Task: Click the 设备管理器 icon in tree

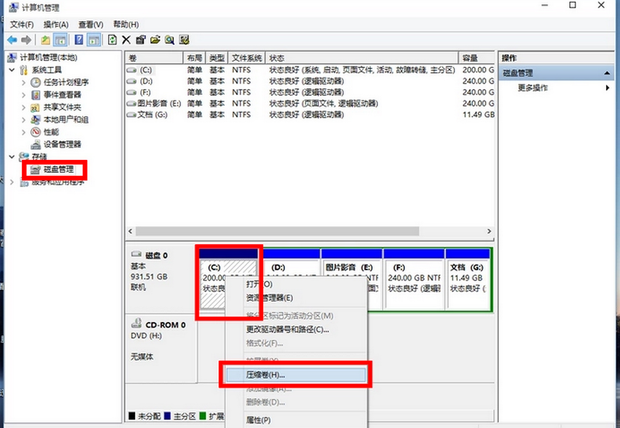Action: click(36, 144)
